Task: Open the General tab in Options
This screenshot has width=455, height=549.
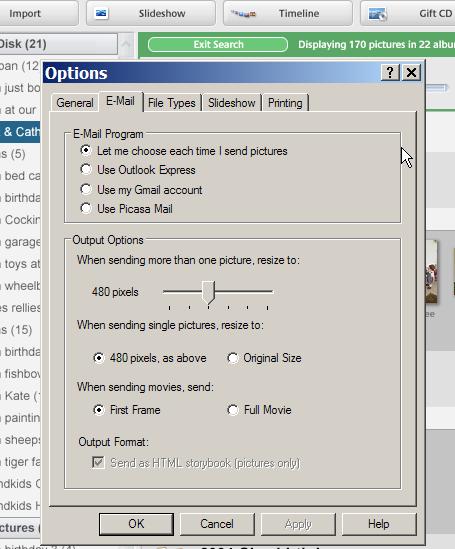Action: tap(75, 103)
